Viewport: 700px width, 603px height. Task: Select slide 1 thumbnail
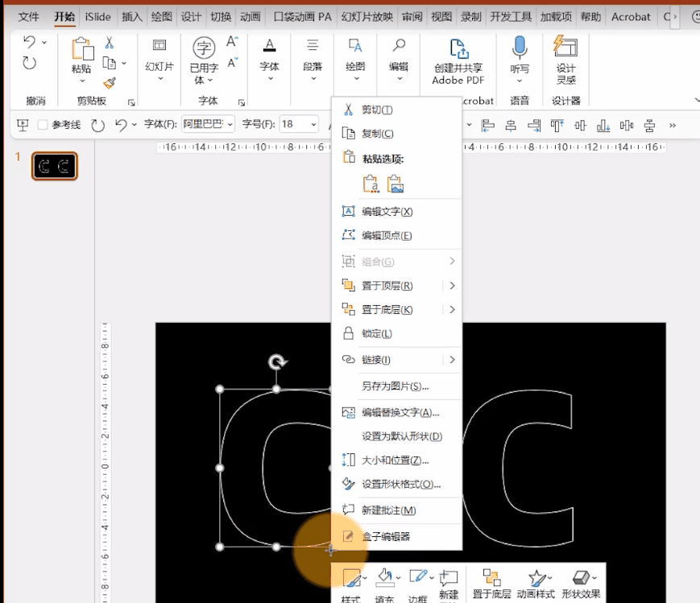(55, 166)
